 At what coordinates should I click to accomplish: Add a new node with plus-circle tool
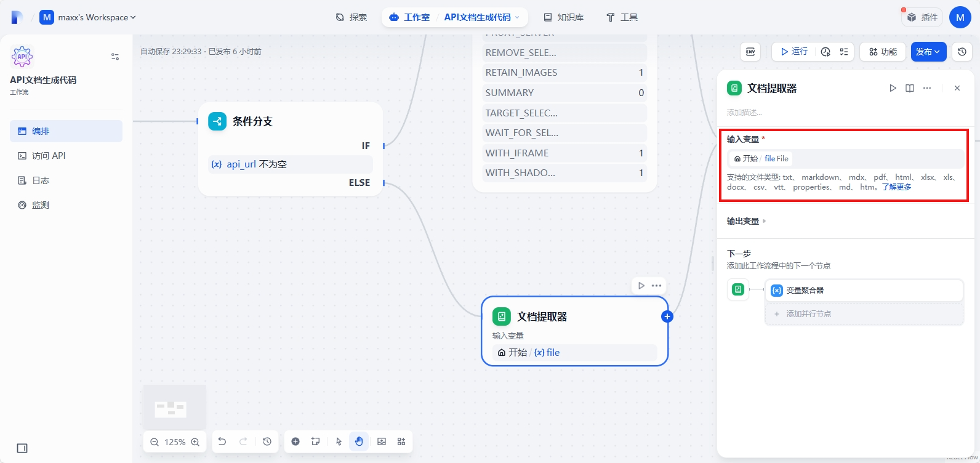295,441
